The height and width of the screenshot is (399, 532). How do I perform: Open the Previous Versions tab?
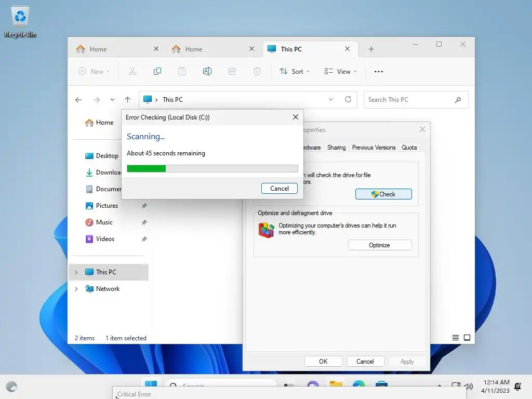374,148
